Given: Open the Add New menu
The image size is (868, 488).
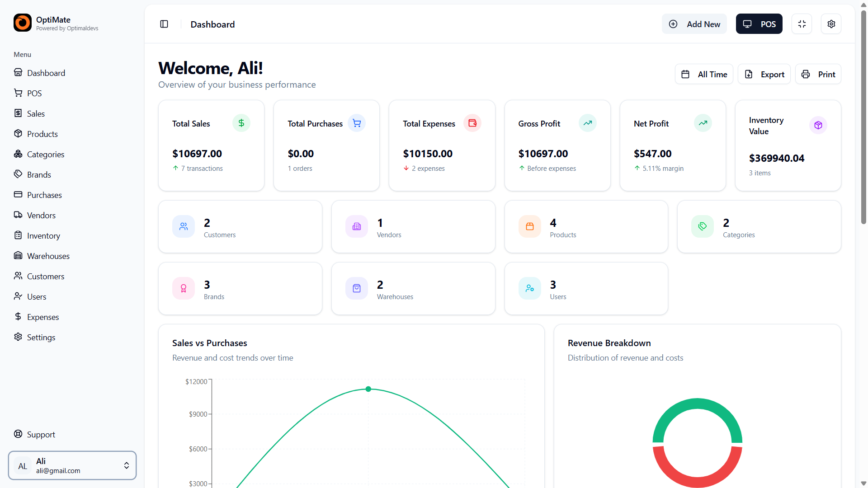Looking at the screenshot, I should 694,24.
